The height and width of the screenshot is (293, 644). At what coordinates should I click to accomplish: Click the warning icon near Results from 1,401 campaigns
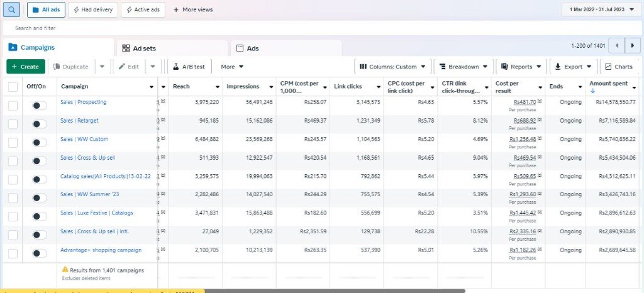point(65,270)
